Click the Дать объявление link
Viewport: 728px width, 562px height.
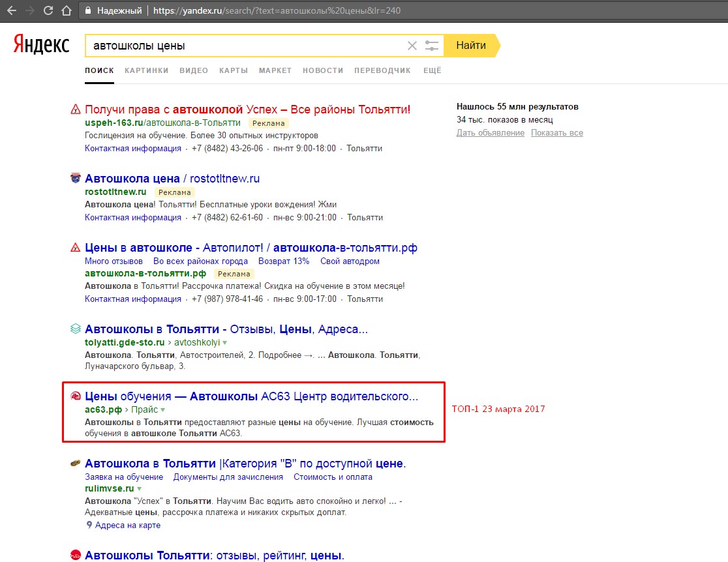click(491, 133)
